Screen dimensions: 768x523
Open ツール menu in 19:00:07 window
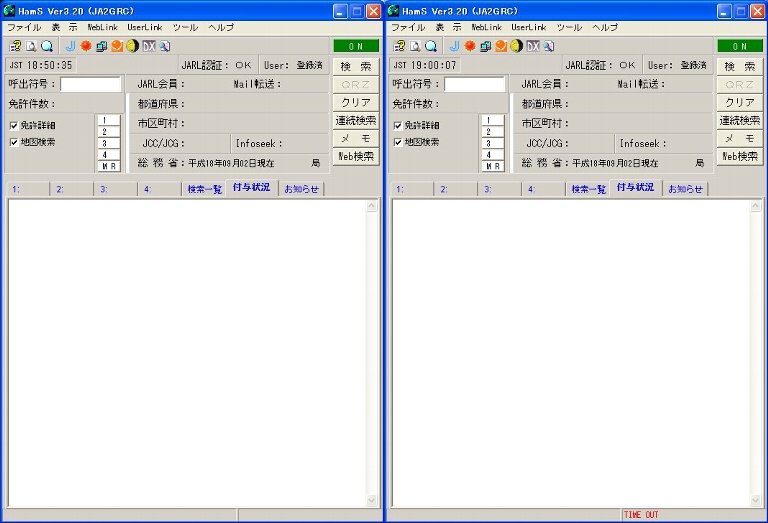click(x=569, y=27)
